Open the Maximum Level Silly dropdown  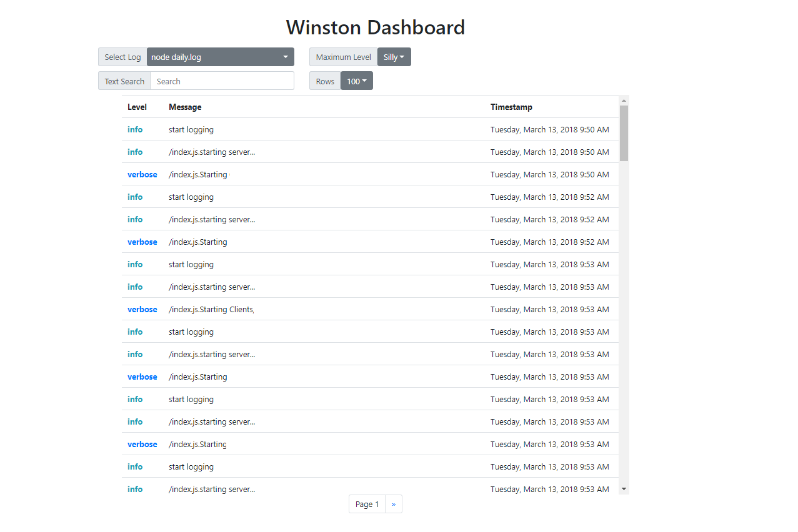click(x=394, y=57)
